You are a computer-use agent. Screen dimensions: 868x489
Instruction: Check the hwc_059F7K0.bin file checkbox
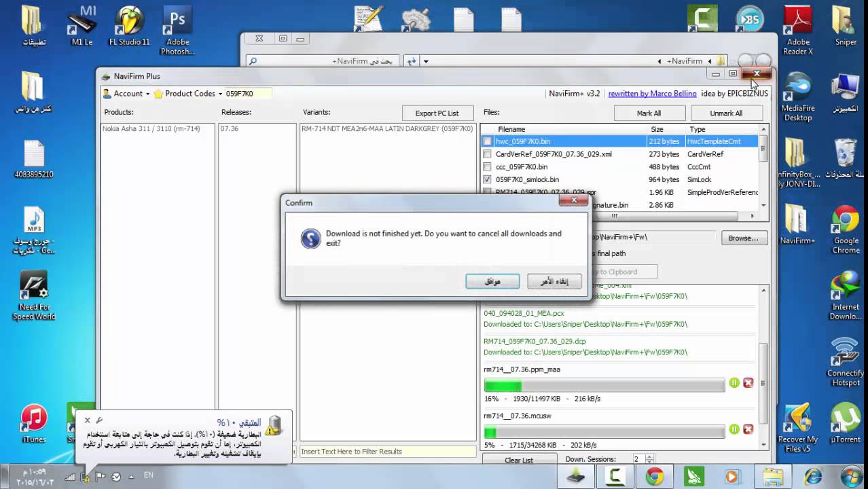click(x=487, y=141)
